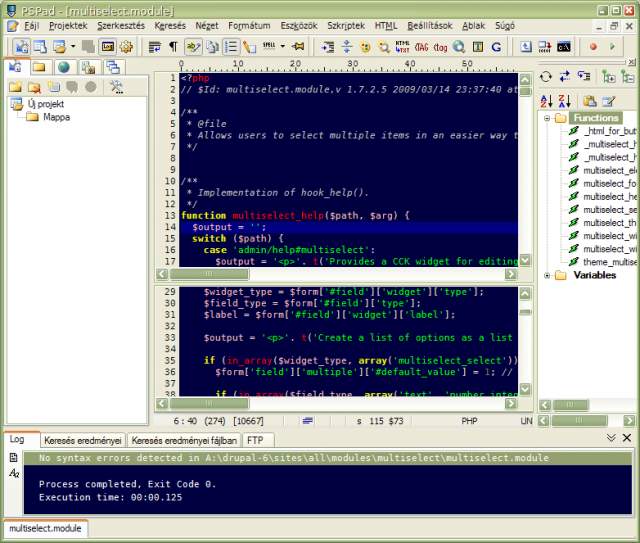The width and height of the screenshot is (640, 543).
Task: Sort functions Z to A
Action: point(564,100)
